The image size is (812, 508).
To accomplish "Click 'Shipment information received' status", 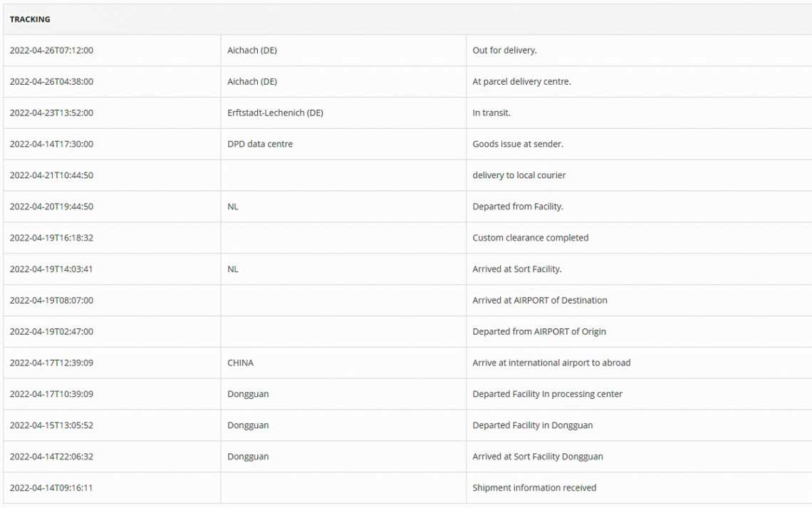I will [534, 488].
